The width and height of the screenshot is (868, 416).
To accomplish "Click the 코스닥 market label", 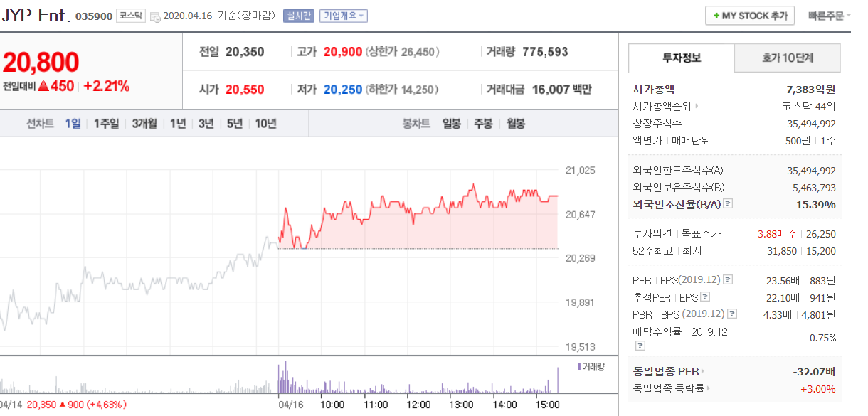I will click(131, 16).
